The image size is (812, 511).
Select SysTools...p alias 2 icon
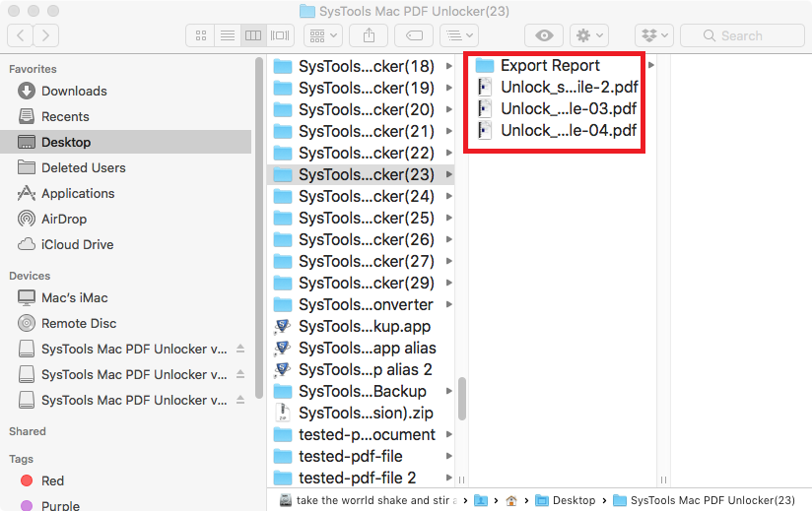point(282,370)
